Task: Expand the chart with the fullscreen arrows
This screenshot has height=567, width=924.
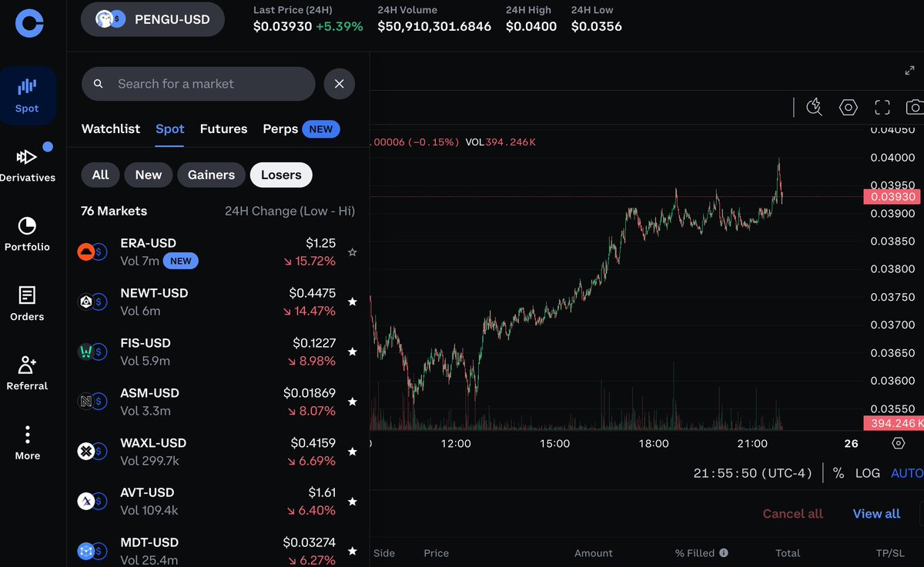Action: point(909,70)
